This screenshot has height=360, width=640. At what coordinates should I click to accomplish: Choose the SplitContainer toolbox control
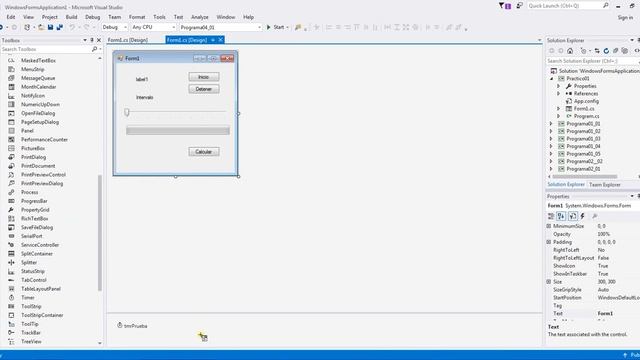pos(37,253)
